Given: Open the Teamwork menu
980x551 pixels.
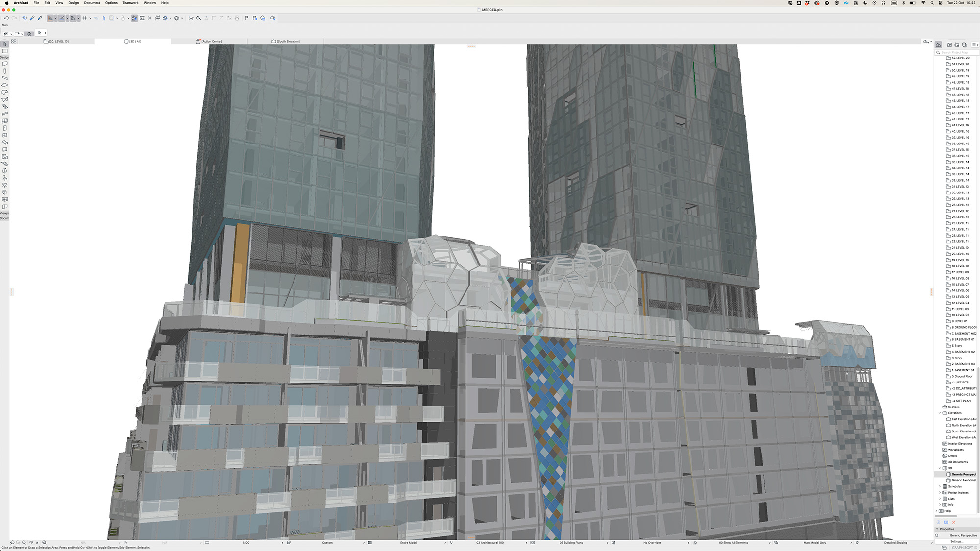Looking at the screenshot, I should (130, 3).
